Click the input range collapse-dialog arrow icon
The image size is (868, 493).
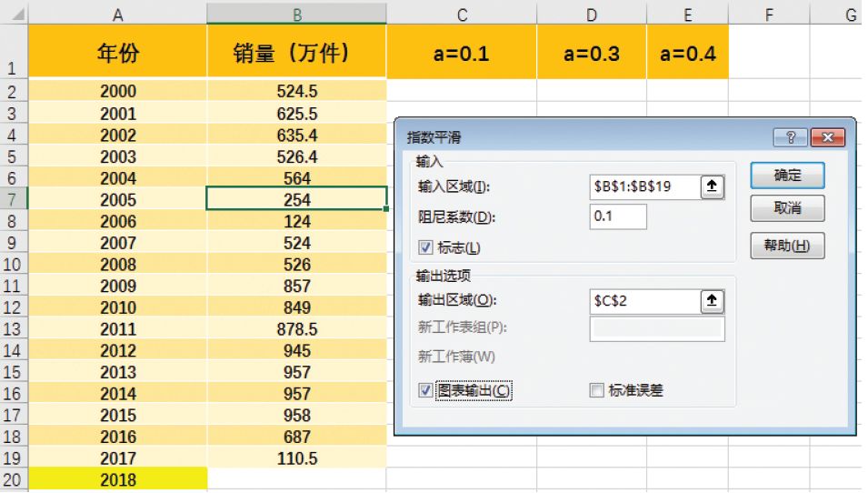tap(712, 186)
